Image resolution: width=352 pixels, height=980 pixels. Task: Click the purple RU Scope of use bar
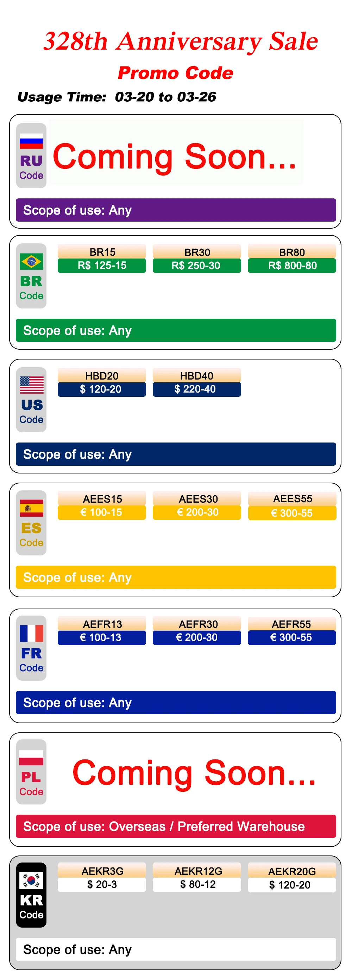pos(176,210)
